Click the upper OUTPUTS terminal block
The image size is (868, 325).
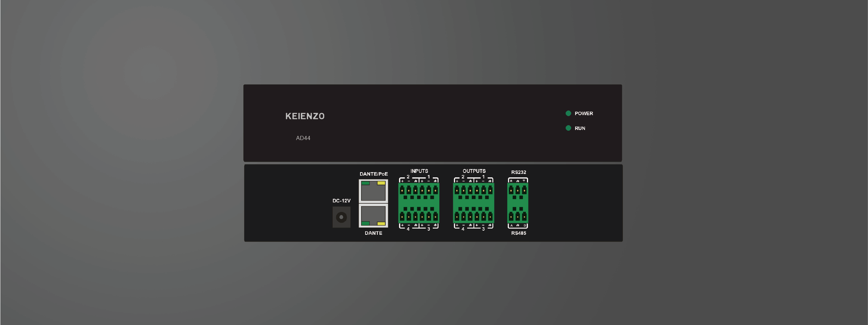tap(473, 192)
